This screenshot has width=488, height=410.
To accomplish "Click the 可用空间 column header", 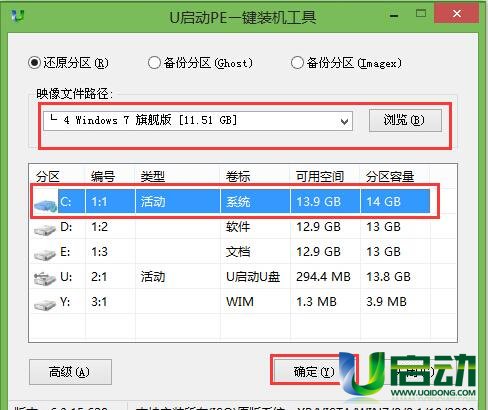I will [320, 176].
